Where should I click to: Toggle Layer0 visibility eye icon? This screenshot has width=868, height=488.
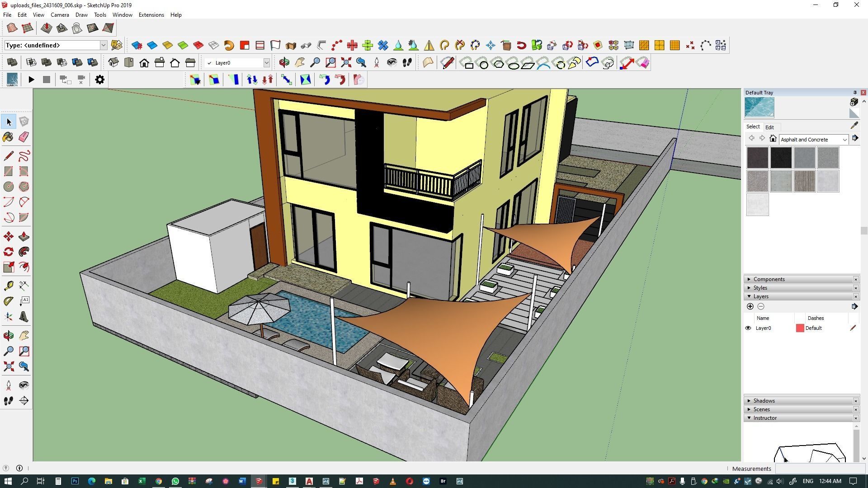point(748,328)
